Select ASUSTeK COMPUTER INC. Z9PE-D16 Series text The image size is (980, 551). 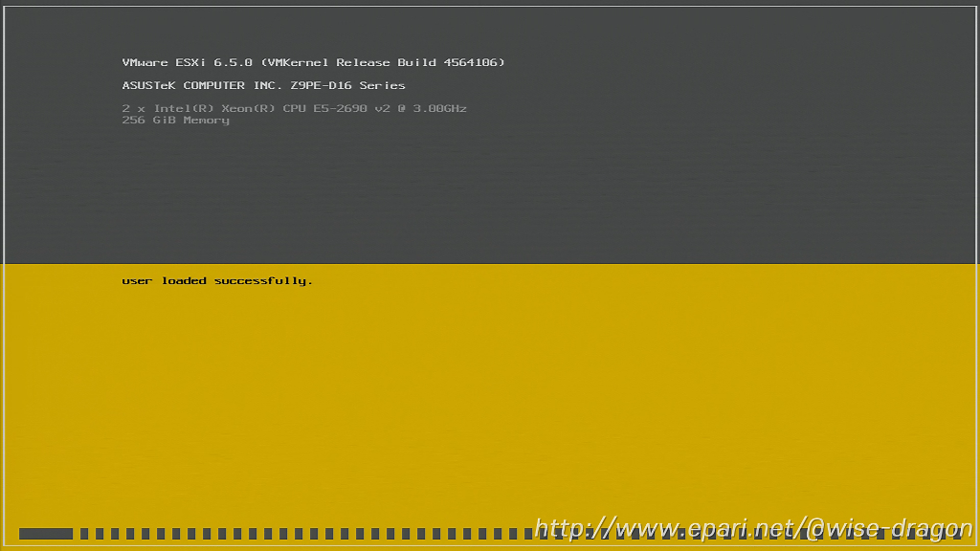(x=263, y=85)
